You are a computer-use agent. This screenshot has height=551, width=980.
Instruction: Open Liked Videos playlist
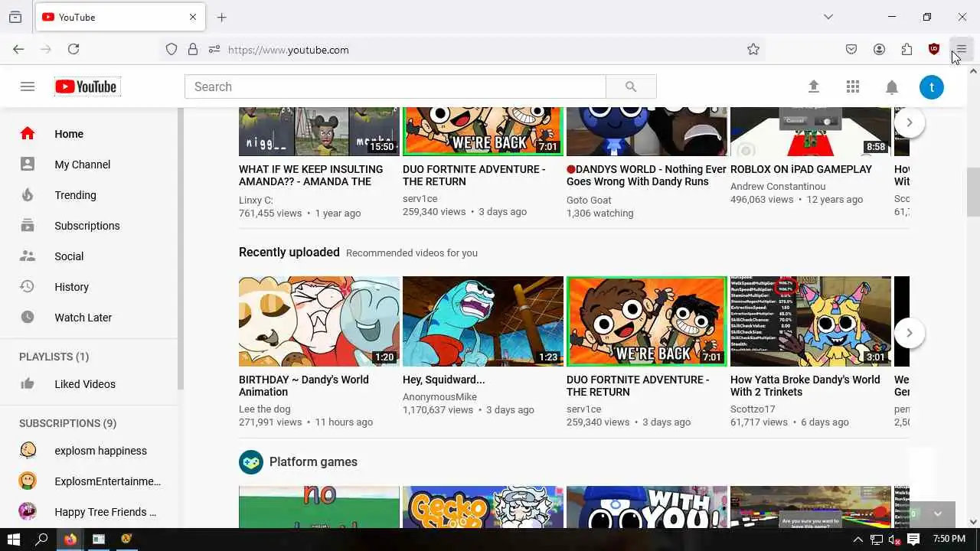(x=89, y=384)
